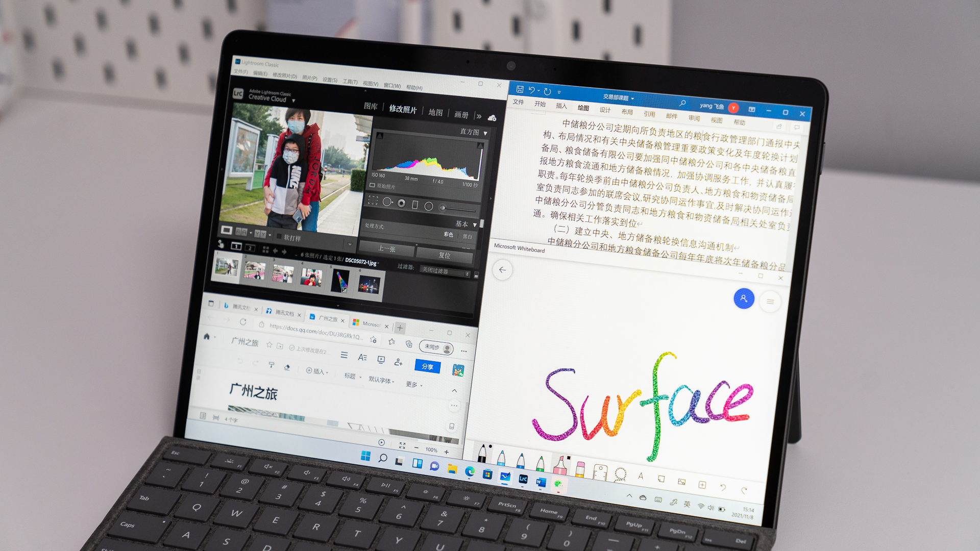The height and width of the screenshot is (551, 980).
Task: Click the home icon in Tencent Docs
Action: [207, 336]
